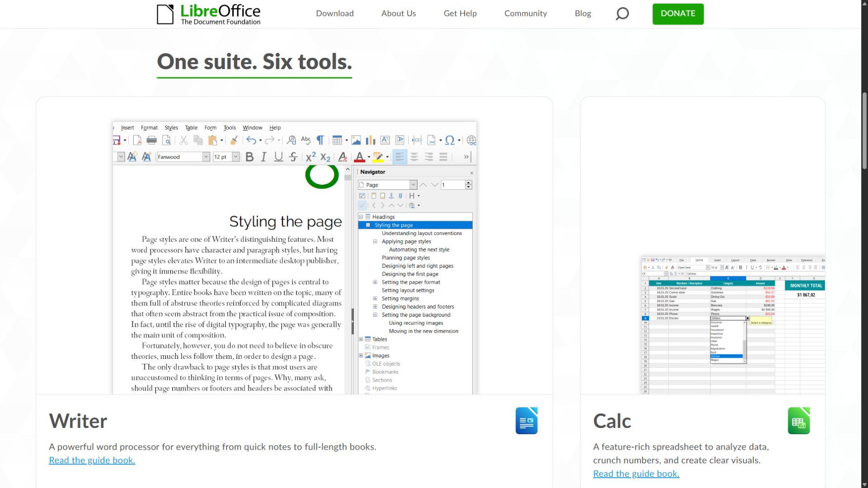This screenshot has height=488, width=868.
Task: Toggle Underline formatting button
Action: 278,157
